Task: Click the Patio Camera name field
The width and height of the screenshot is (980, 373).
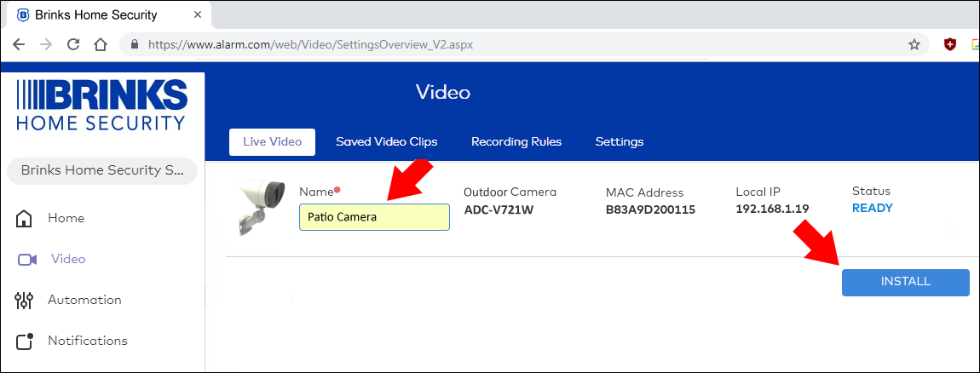Action: (374, 217)
